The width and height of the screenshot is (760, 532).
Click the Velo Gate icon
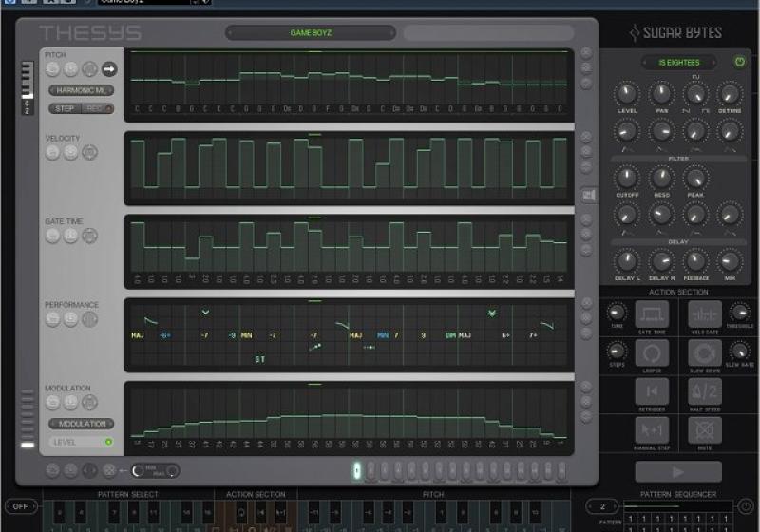pyautogui.click(x=704, y=313)
